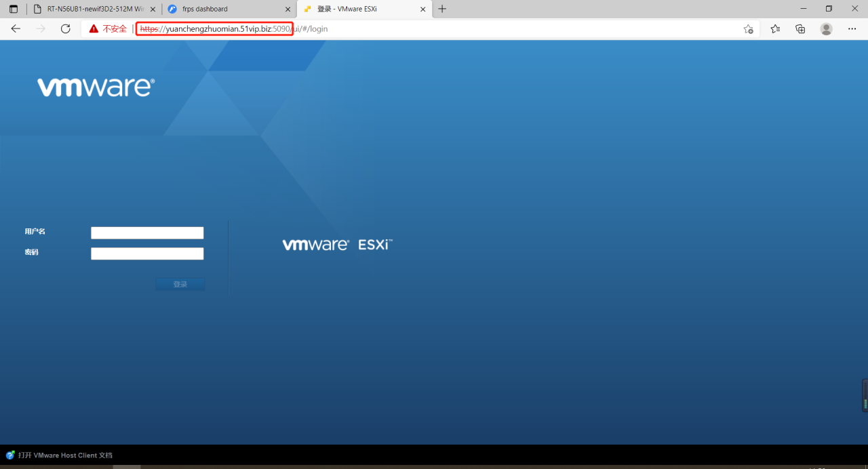
Task: Open the tab actions menu icon
Action: point(14,9)
